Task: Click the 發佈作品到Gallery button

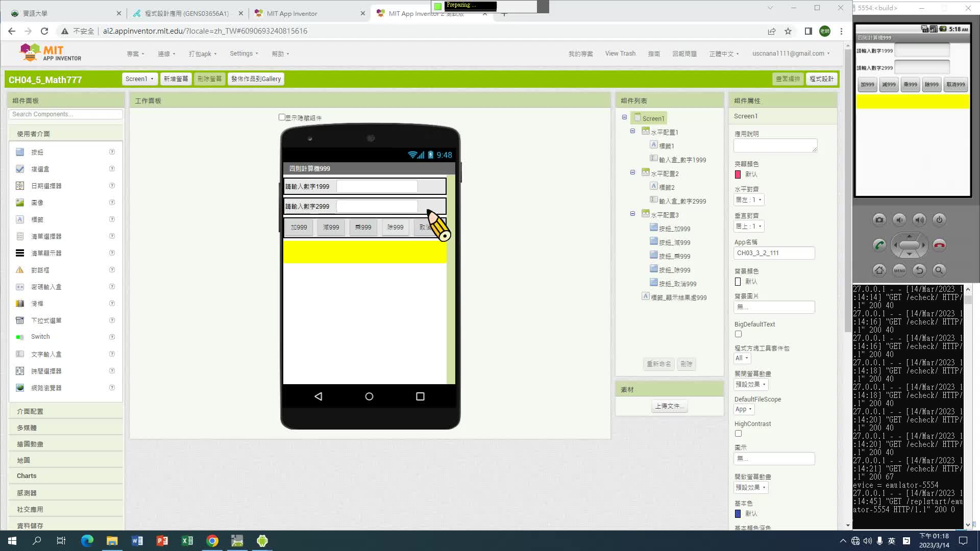Action: (x=256, y=79)
